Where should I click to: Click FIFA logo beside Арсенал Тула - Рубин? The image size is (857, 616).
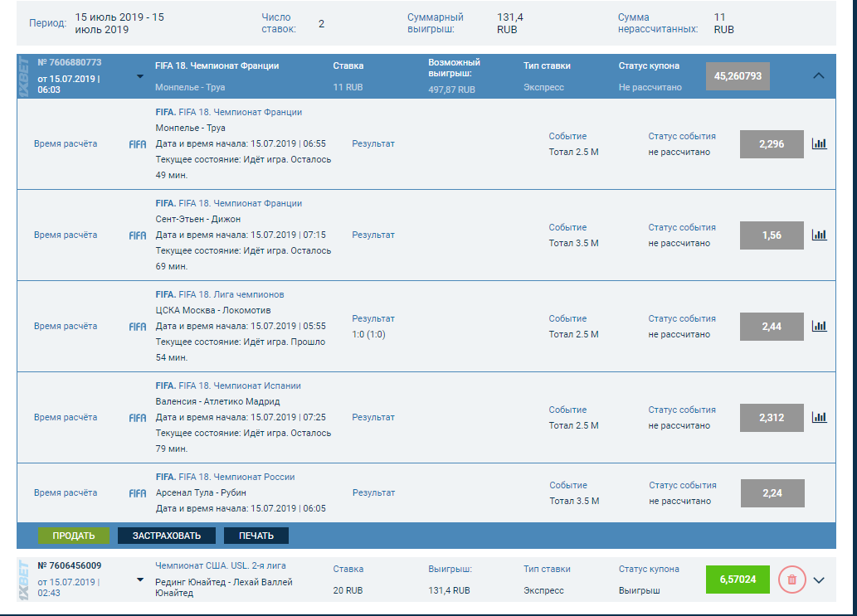point(138,493)
